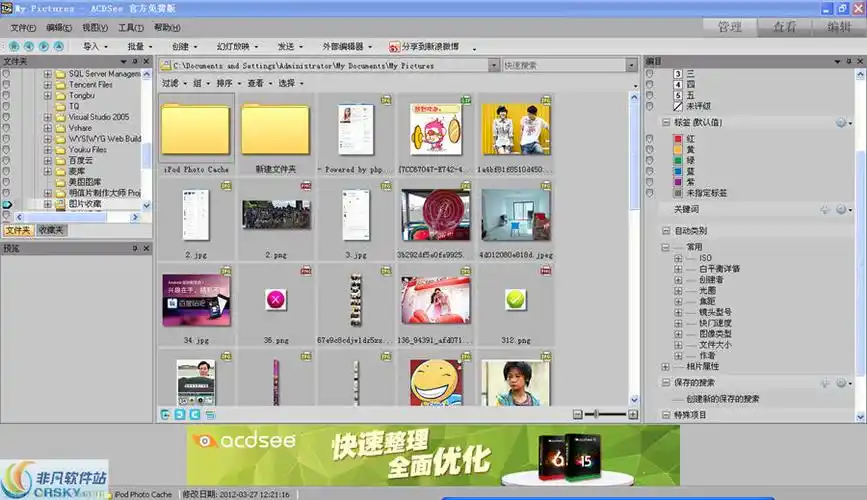Click the Sina Weibo share icon
The width and height of the screenshot is (867, 500).
[394, 47]
